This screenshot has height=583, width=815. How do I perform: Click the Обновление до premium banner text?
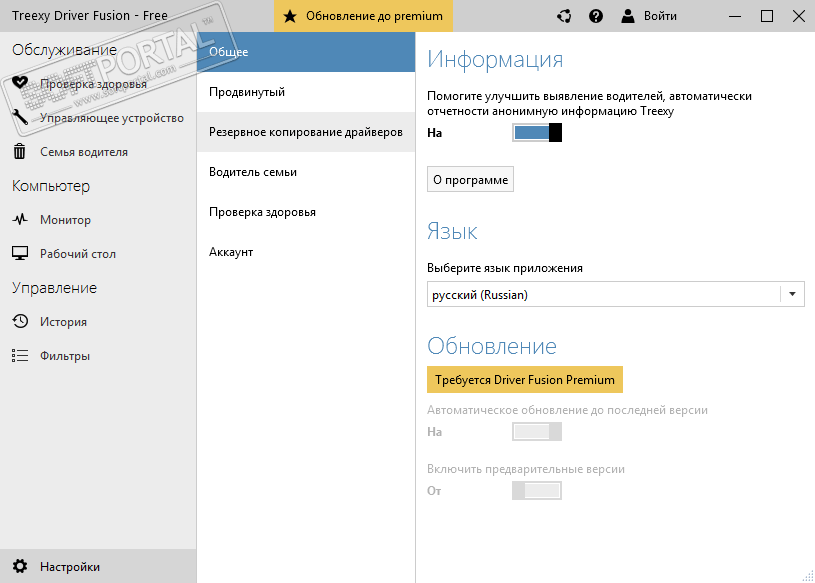point(374,16)
